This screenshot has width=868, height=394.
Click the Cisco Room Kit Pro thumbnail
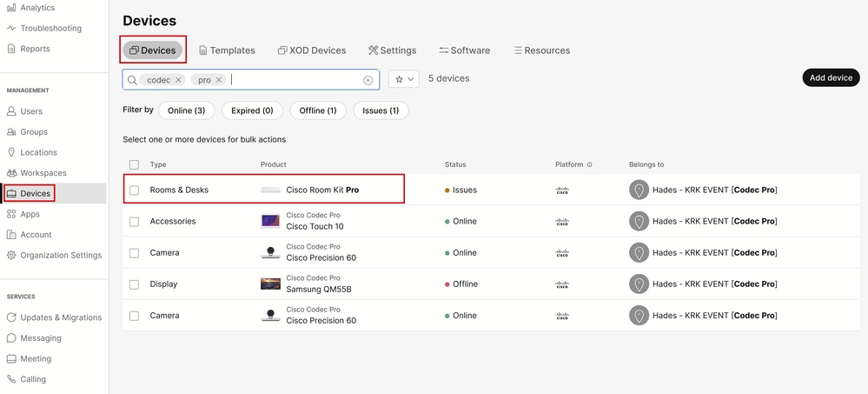(271, 190)
